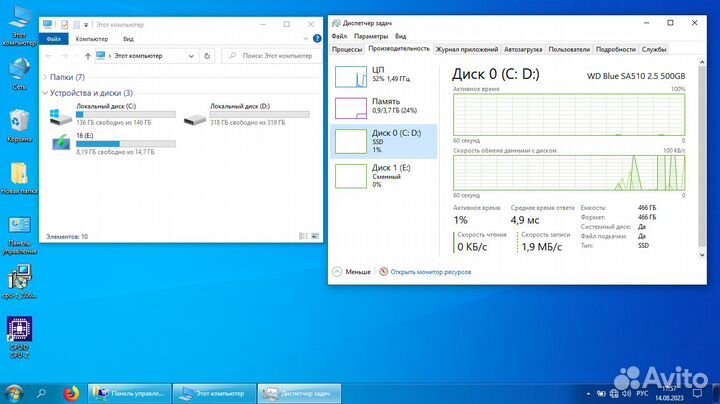Open the Компьютер ribbon tab in Explorer
Viewport: 720px width, 404px height.
coord(92,39)
